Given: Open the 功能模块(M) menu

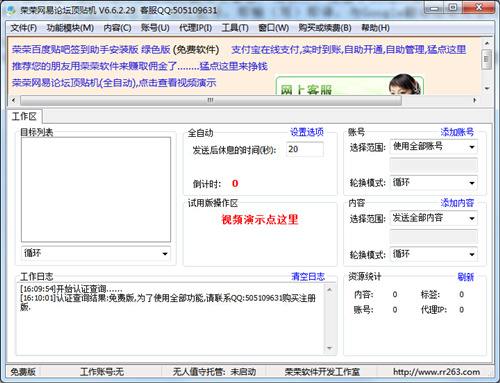Looking at the screenshot, I should (x=70, y=28).
